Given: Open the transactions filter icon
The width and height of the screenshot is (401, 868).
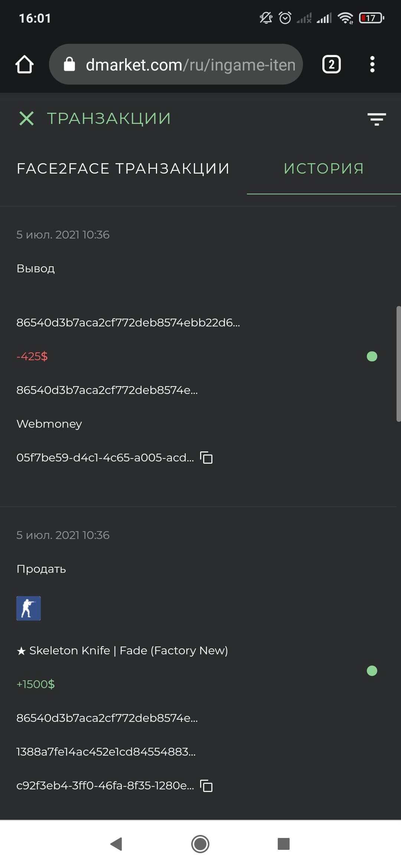Looking at the screenshot, I should [376, 119].
